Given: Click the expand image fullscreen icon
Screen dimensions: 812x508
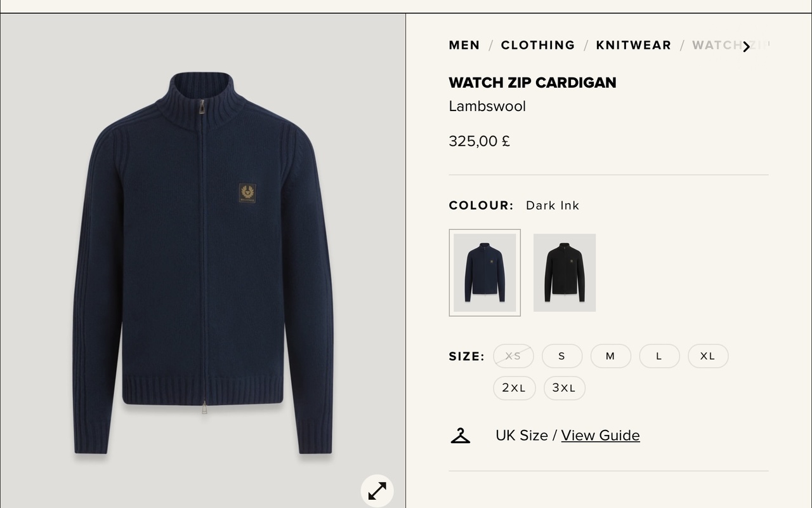Looking at the screenshot, I should (x=377, y=491).
